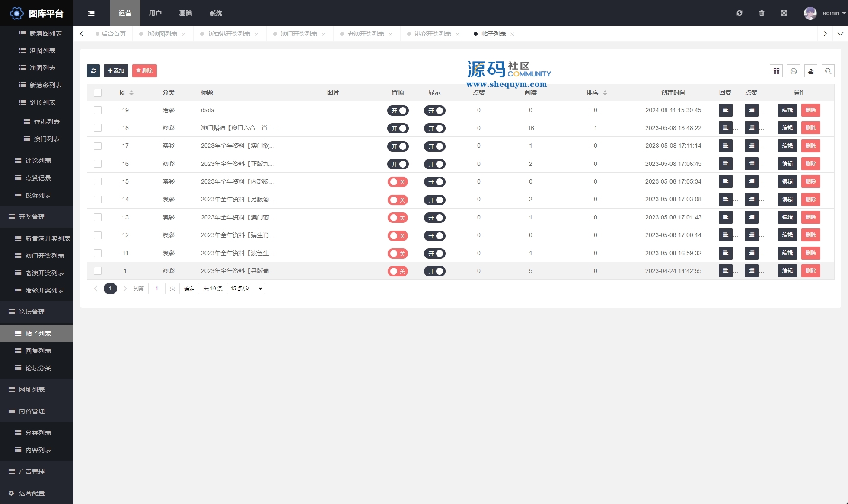This screenshot has width=848, height=504.
Task: Open the reply list icon for row id 1
Action: (x=726, y=271)
